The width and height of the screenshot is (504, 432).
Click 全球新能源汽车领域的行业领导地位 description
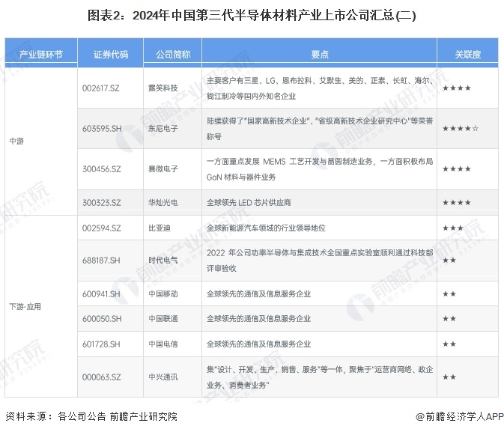click(266, 228)
